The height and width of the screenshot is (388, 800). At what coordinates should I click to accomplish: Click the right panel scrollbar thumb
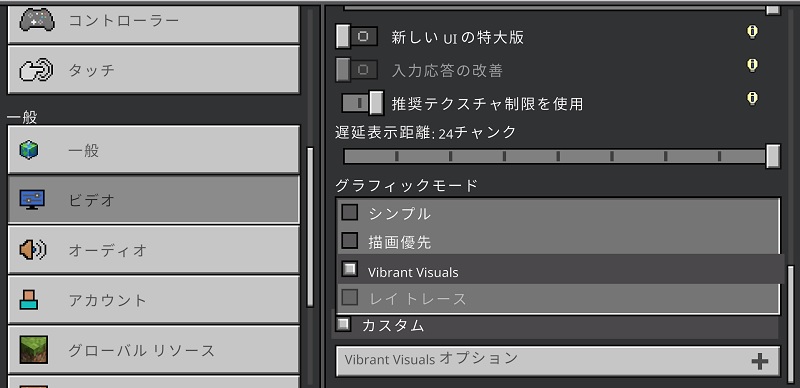791,323
